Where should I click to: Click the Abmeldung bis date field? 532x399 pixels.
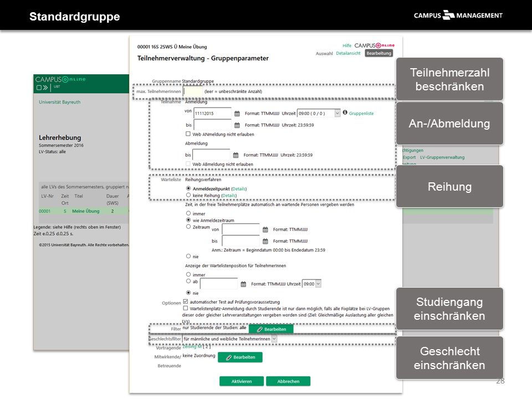point(211,155)
